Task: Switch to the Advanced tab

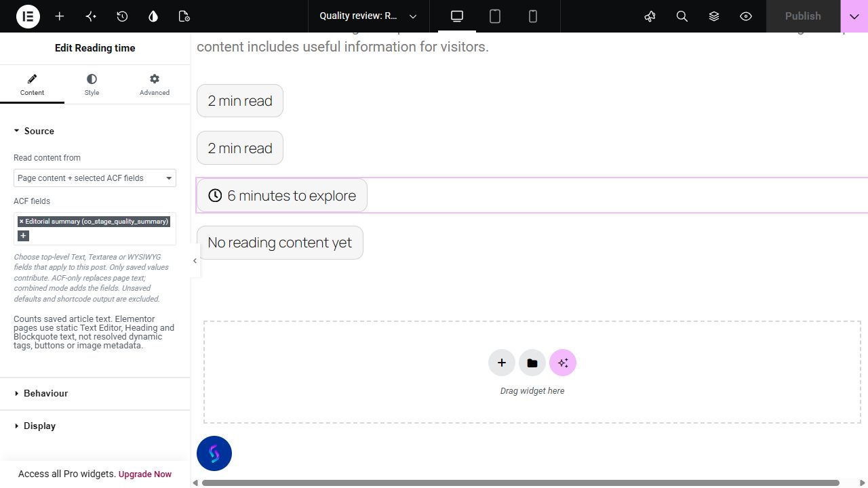Action: point(155,85)
